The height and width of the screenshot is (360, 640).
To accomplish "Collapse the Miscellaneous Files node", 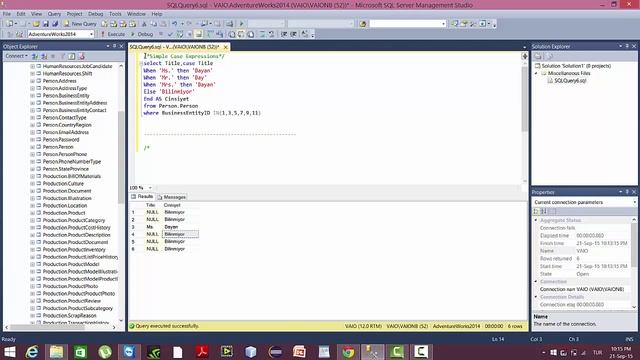I will click(x=536, y=73).
